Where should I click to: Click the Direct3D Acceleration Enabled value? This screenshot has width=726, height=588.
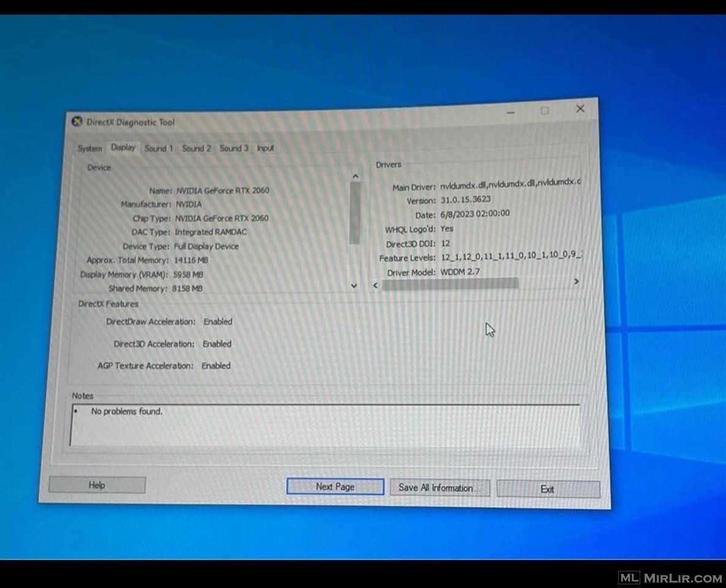click(x=217, y=344)
